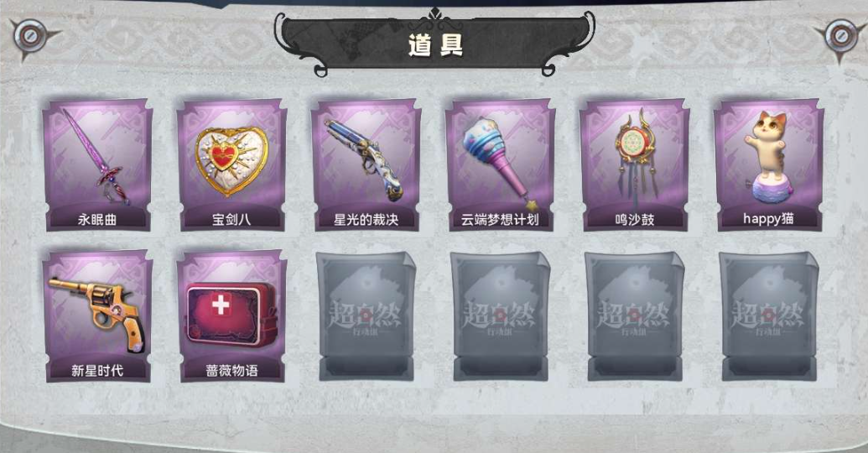The height and width of the screenshot is (453, 868).
Task: Click the top-left ornamental screw emblem
Action: coord(31,37)
